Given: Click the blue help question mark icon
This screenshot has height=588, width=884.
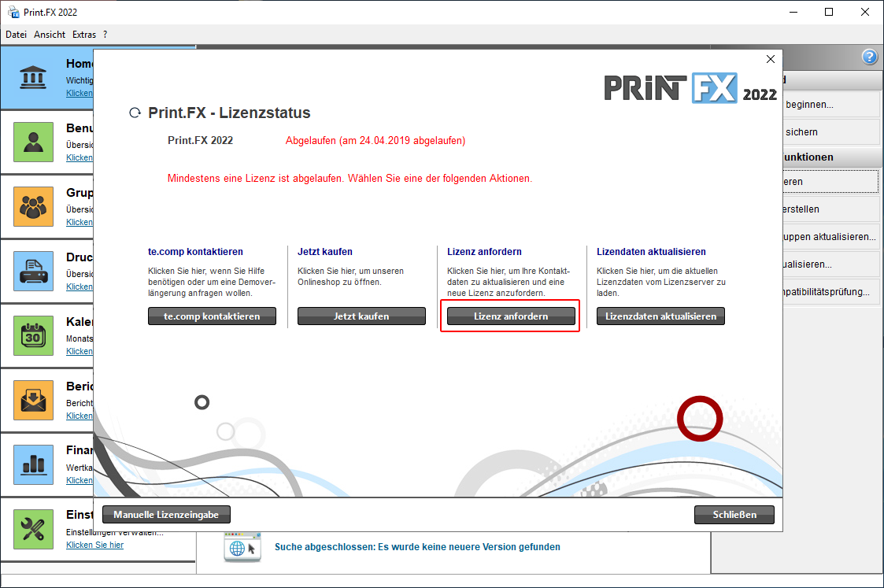Looking at the screenshot, I should 869,57.
